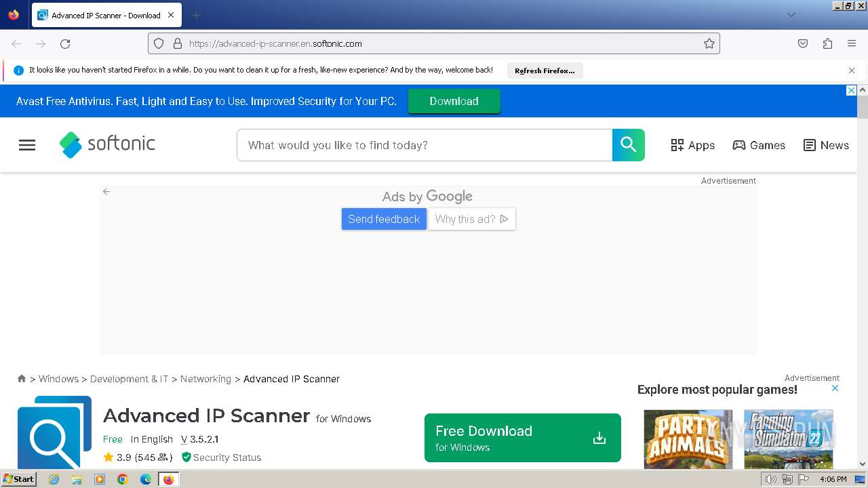Click version V 3.5.2.1 text

click(x=199, y=439)
